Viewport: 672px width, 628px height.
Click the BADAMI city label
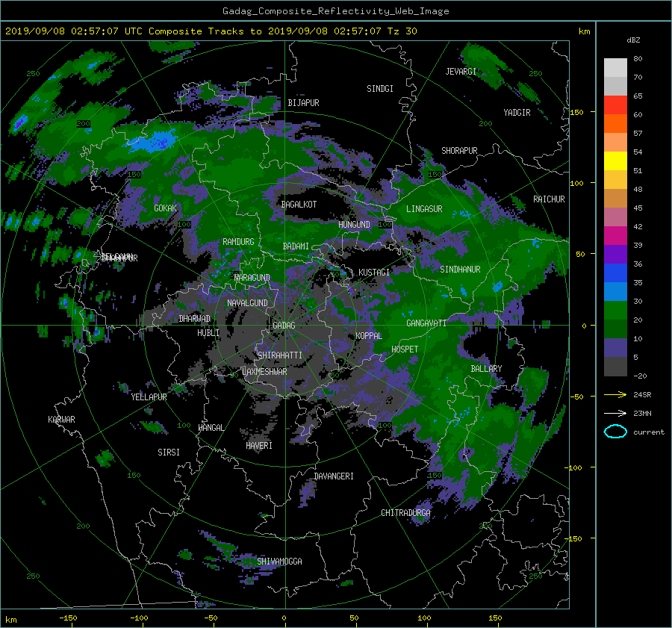tap(296, 246)
